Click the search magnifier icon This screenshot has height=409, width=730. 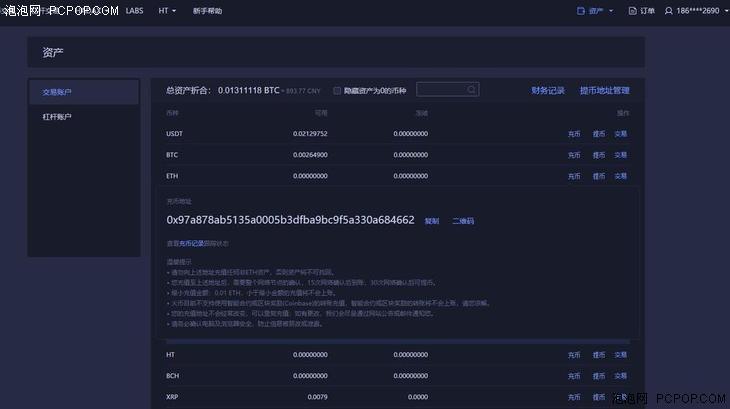pyautogui.click(x=472, y=89)
